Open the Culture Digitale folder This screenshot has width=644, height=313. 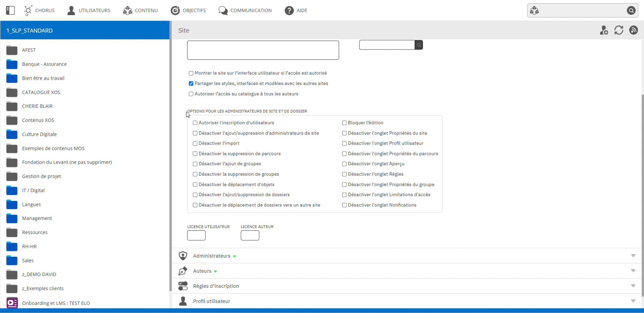click(39, 134)
